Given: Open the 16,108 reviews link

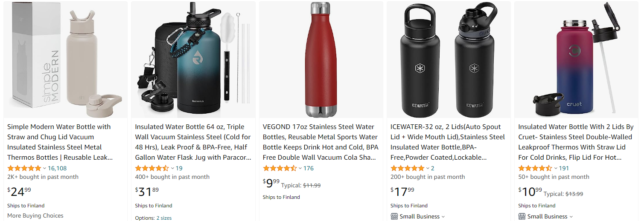Looking at the screenshot, I should (57, 168).
